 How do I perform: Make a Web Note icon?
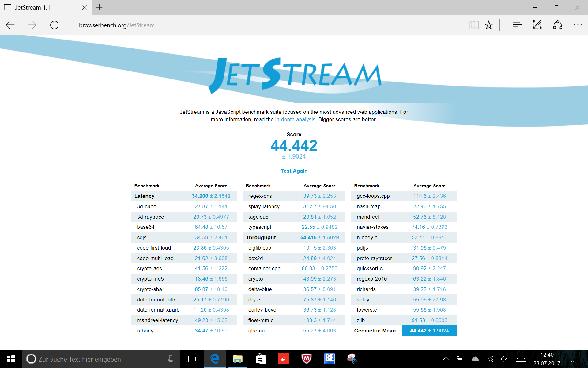(537, 25)
